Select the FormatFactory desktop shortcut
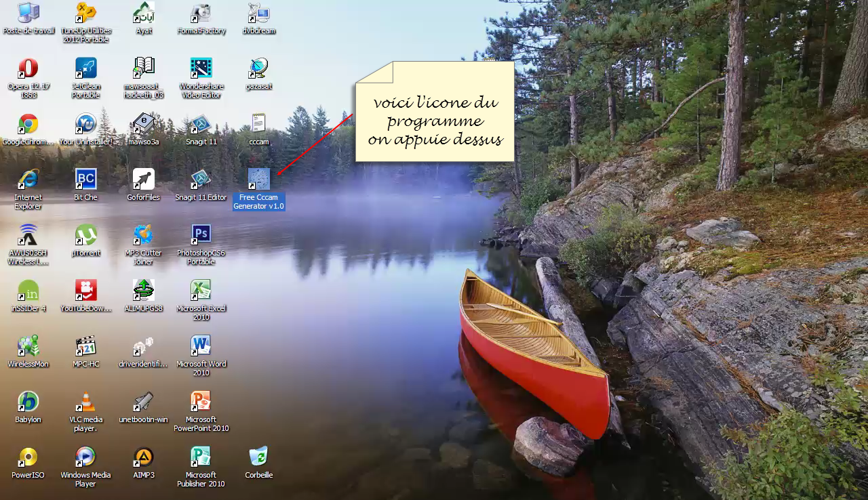The width and height of the screenshot is (868, 500). click(x=201, y=14)
